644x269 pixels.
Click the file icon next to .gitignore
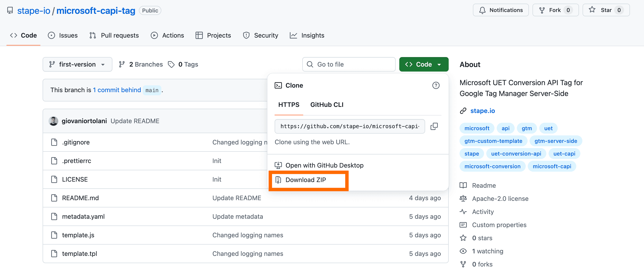(x=54, y=142)
